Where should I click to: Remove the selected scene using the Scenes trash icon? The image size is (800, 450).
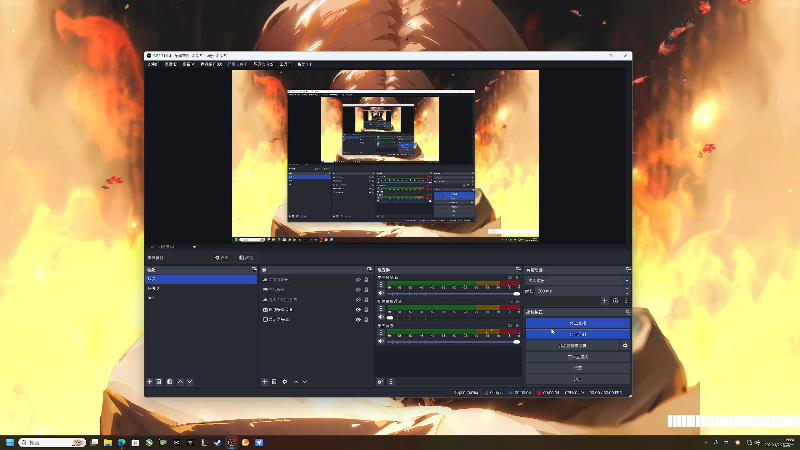[159, 382]
